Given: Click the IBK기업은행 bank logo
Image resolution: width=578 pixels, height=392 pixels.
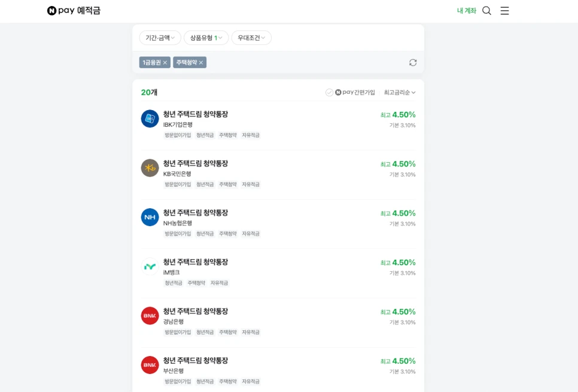Looking at the screenshot, I should [150, 118].
